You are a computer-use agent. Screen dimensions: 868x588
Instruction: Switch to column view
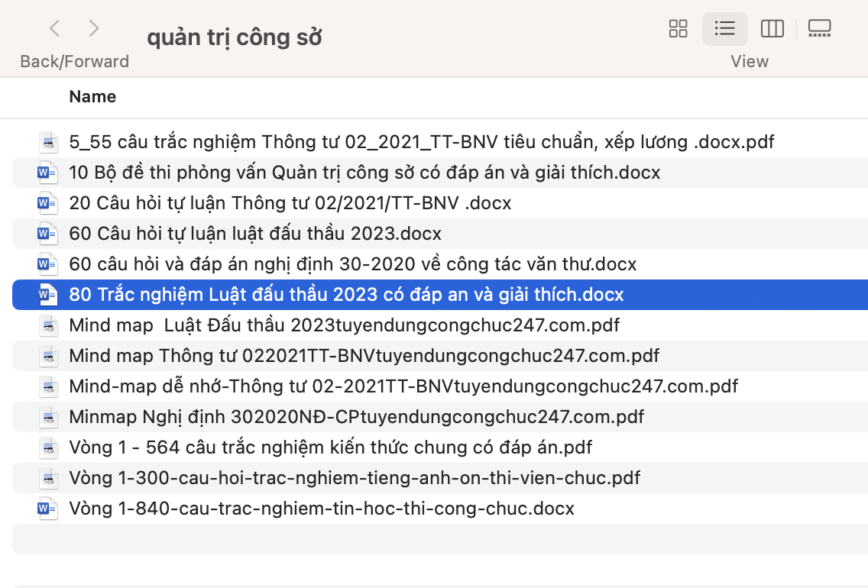coord(772,28)
